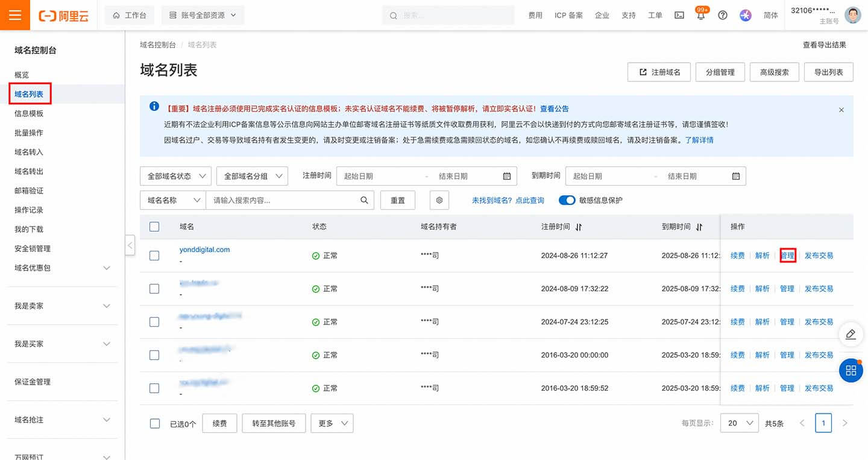
Task: Open 批量操作 in sidebar
Action: 29,133
